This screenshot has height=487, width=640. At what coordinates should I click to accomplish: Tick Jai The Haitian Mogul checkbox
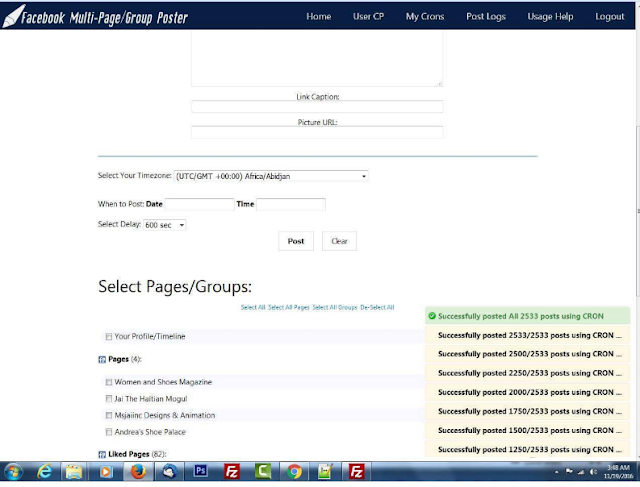[x=109, y=399]
